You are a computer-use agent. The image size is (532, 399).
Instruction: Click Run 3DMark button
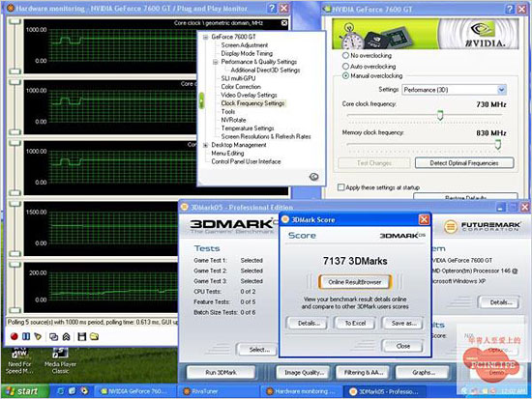point(221,372)
